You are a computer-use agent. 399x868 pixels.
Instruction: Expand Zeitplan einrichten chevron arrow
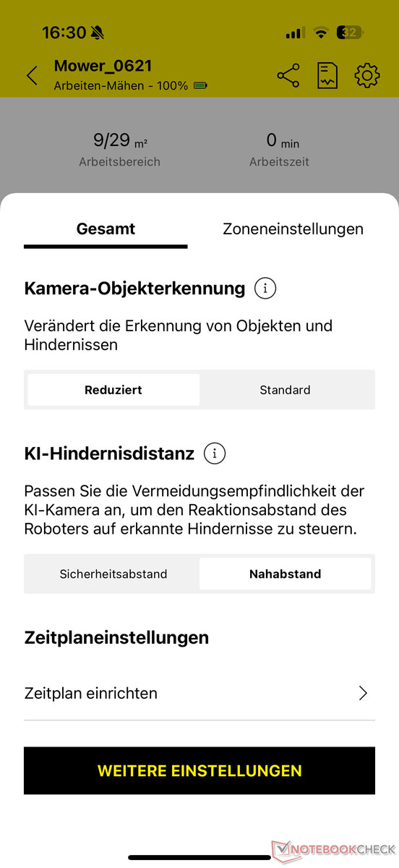coord(364,694)
